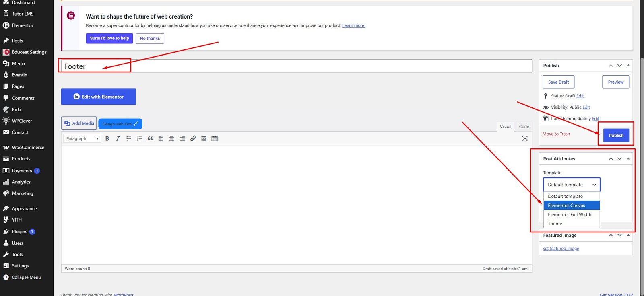Click Design with Kirki button

pyautogui.click(x=120, y=124)
